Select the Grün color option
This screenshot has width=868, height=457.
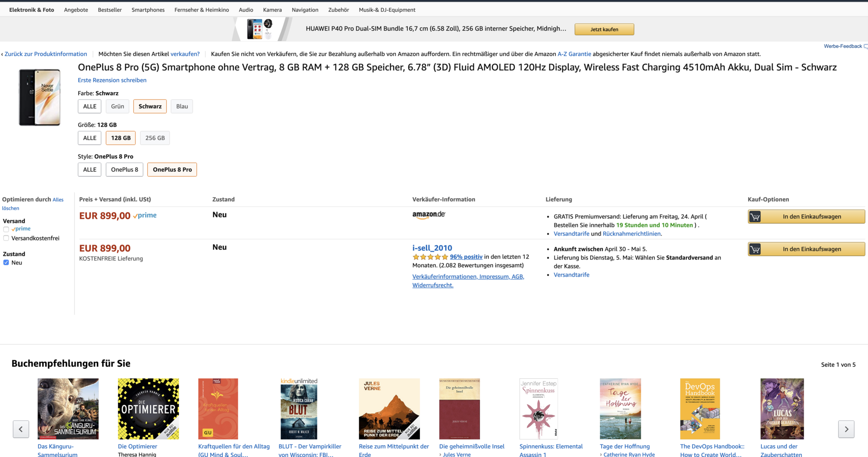pyautogui.click(x=118, y=106)
